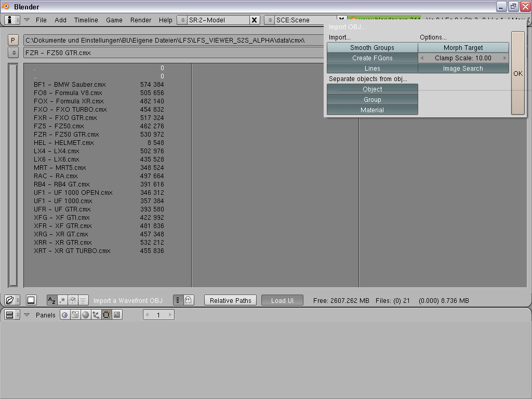Open the Render menu
This screenshot has width=532, height=399.
pyautogui.click(x=140, y=20)
